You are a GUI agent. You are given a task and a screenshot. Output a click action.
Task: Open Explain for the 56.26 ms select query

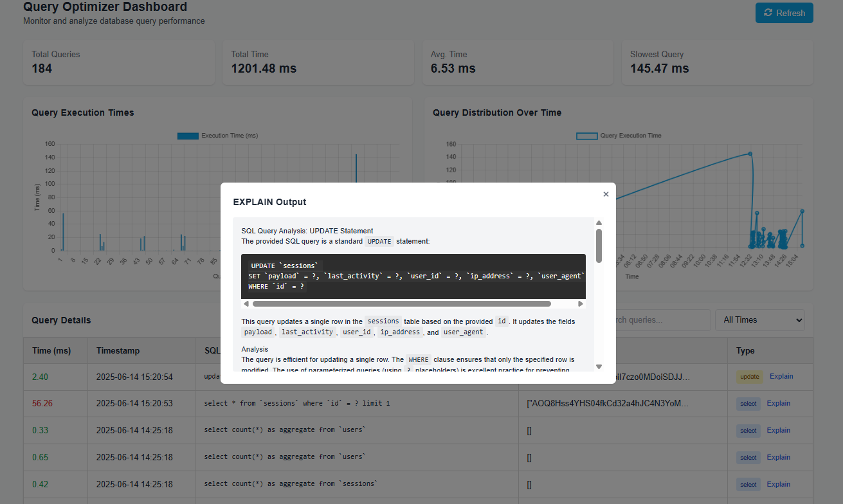[778, 404]
